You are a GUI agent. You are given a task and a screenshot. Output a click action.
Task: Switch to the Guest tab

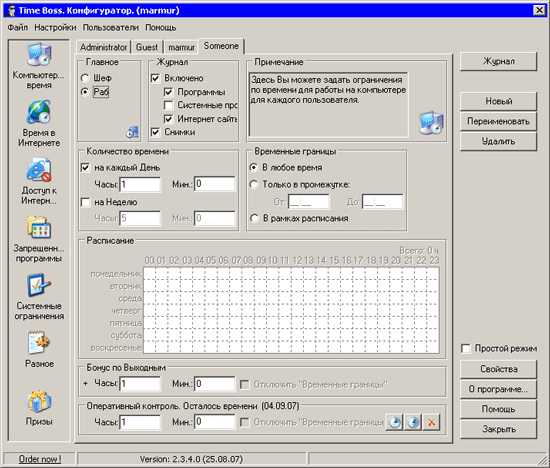tap(147, 47)
